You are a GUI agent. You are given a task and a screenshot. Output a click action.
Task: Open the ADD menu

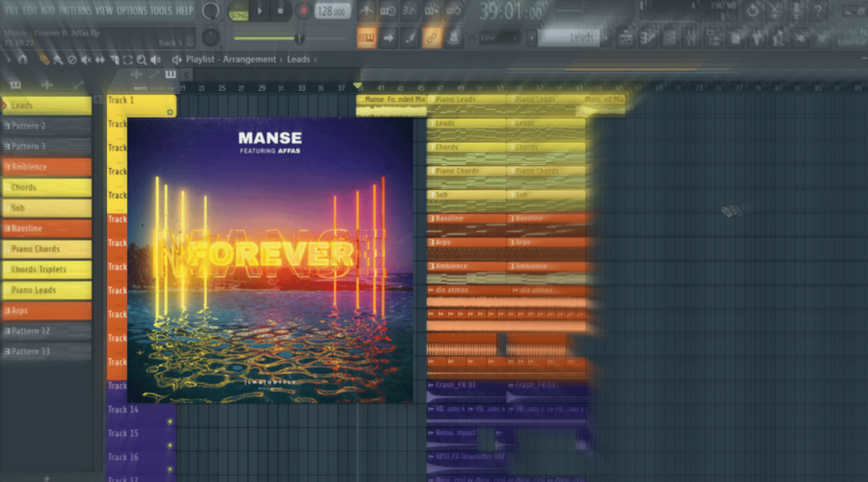[x=48, y=10]
